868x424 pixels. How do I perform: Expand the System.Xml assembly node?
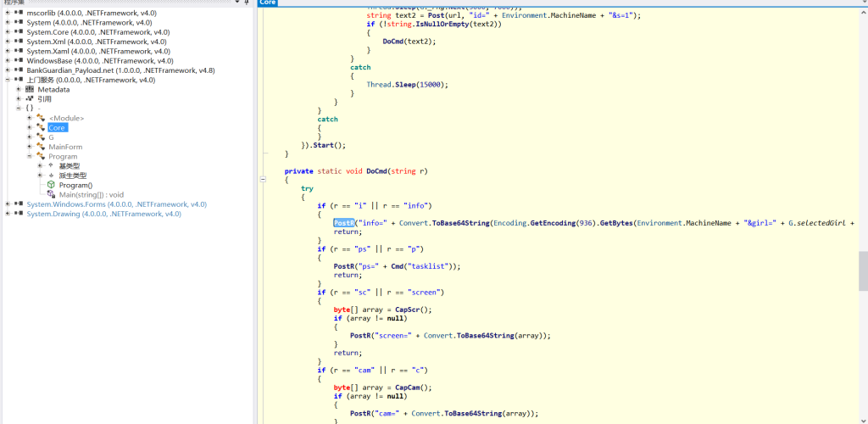pos(8,42)
